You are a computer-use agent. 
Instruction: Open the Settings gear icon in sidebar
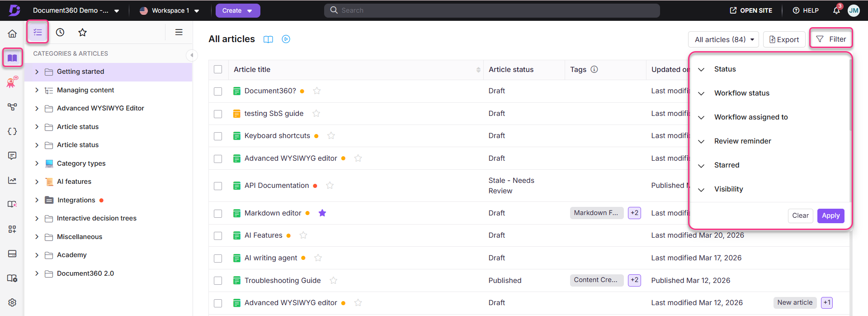coord(12,302)
